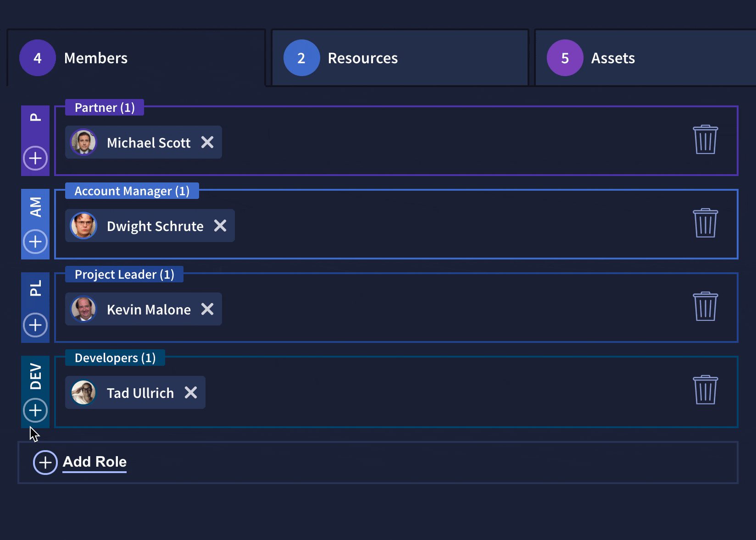Click Tad Ullrich's avatar
The width and height of the screenshot is (756, 540).
(x=83, y=392)
